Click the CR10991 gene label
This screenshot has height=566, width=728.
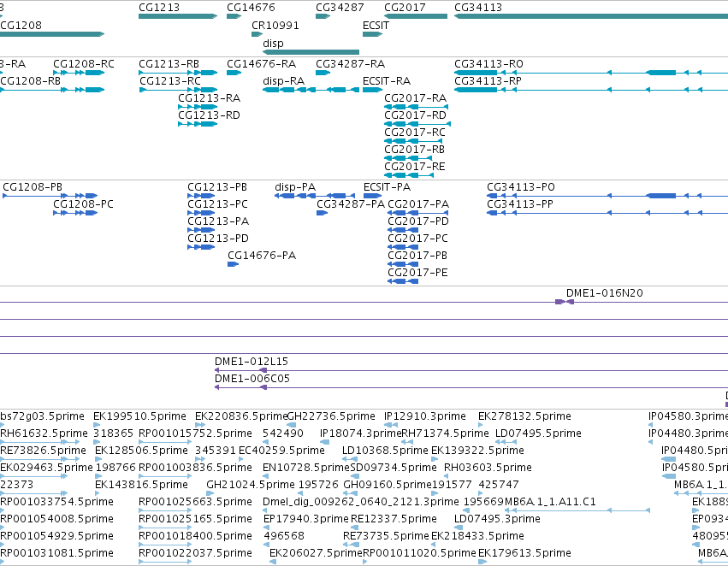point(275,25)
